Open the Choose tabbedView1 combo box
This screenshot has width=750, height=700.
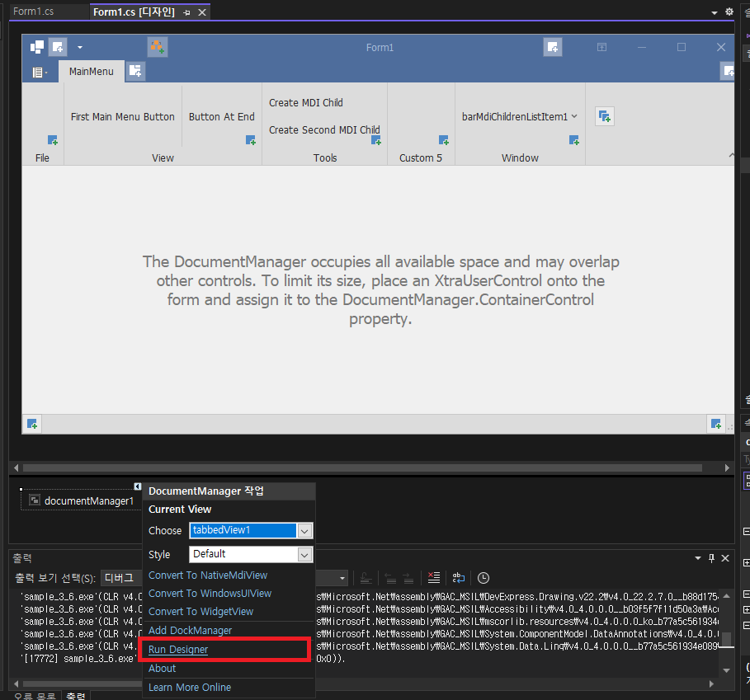pyautogui.click(x=251, y=530)
